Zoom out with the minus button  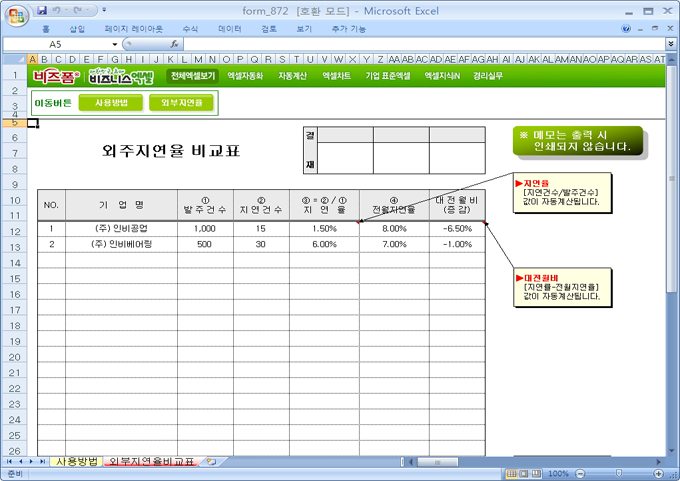pyautogui.click(x=580, y=474)
